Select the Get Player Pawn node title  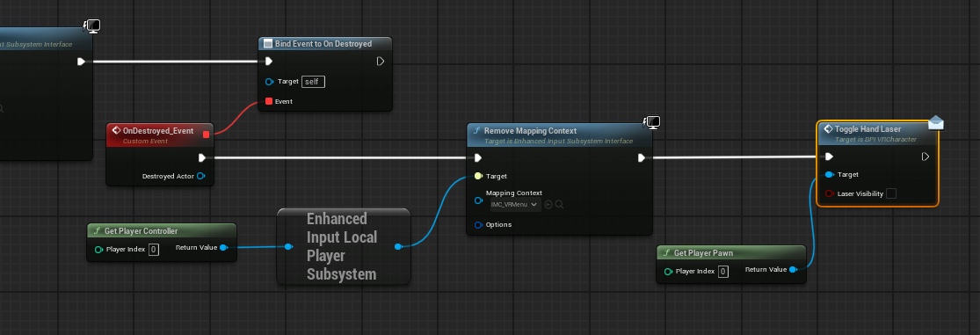click(703, 253)
